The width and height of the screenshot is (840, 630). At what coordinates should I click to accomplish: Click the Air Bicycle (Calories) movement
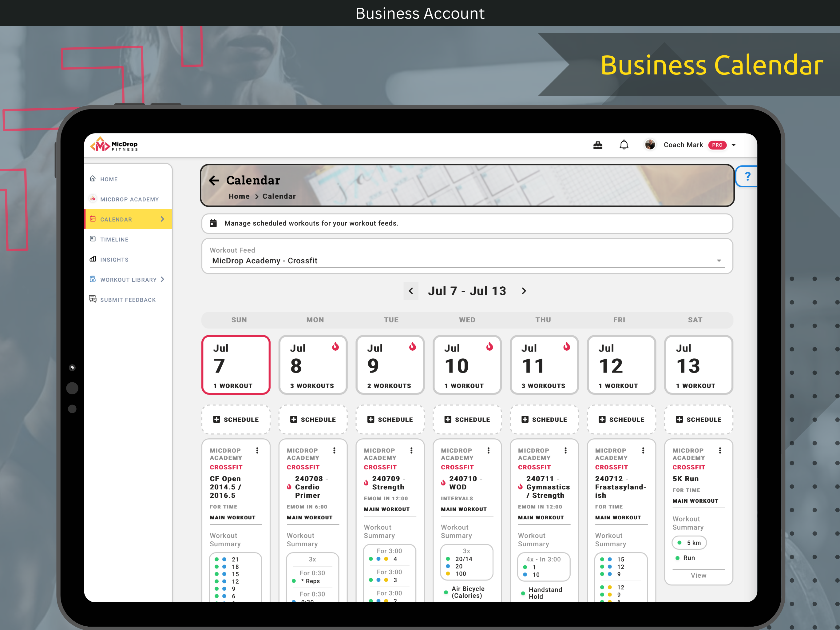pos(468,592)
